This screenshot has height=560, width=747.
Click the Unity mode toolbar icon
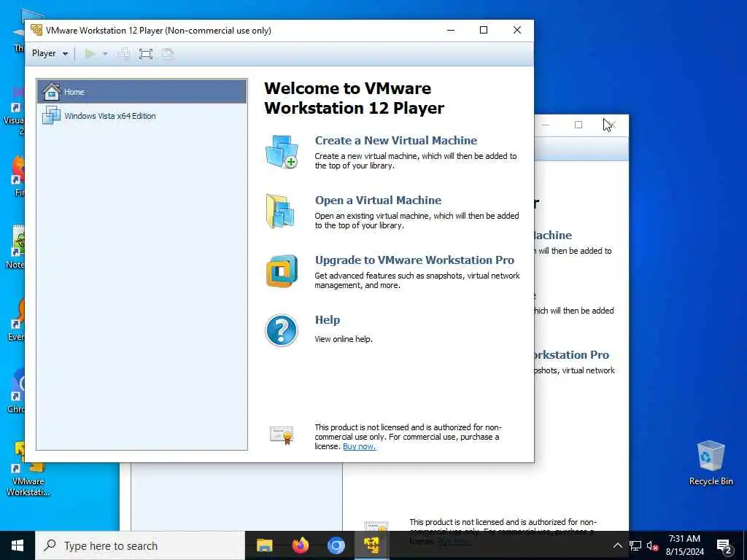click(x=167, y=53)
